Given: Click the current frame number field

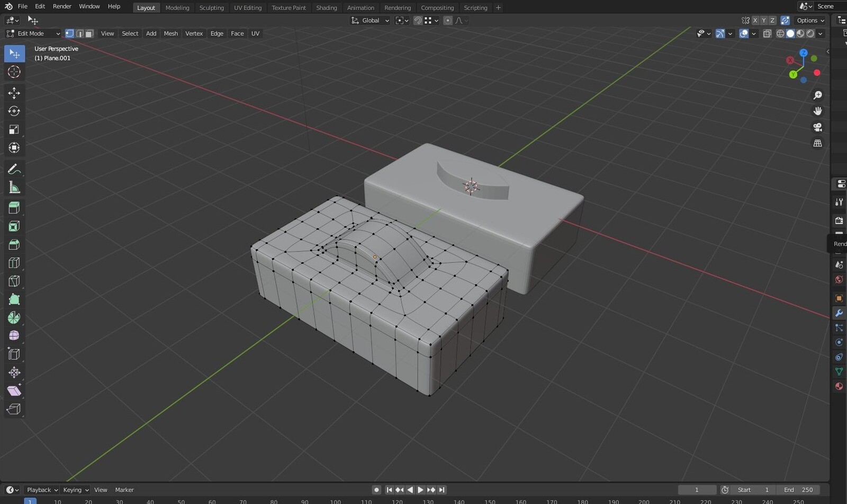Looking at the screenshot, I should coord(697,490).
